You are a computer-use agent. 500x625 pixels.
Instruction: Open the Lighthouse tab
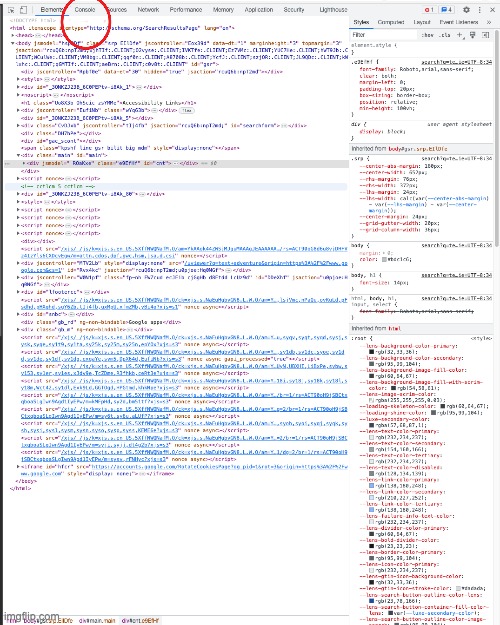click(333, 10)
